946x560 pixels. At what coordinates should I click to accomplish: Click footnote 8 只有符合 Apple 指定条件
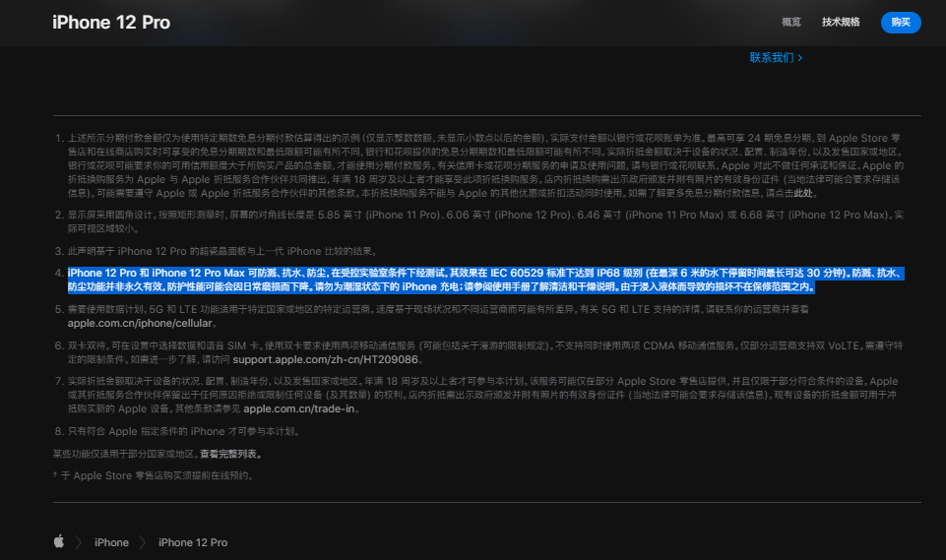tap(184, 431)
